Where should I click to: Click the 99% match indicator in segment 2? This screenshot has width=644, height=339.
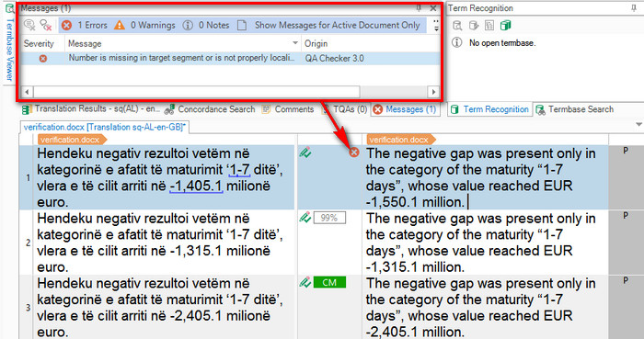[329, 218]
